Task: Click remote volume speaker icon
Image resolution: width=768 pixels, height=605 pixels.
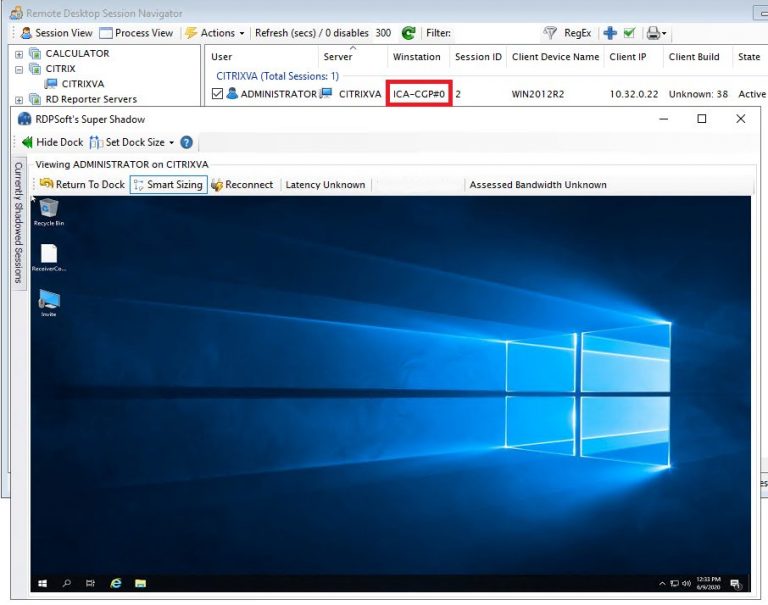Action: pyautogui.click(x=687, y=583)
